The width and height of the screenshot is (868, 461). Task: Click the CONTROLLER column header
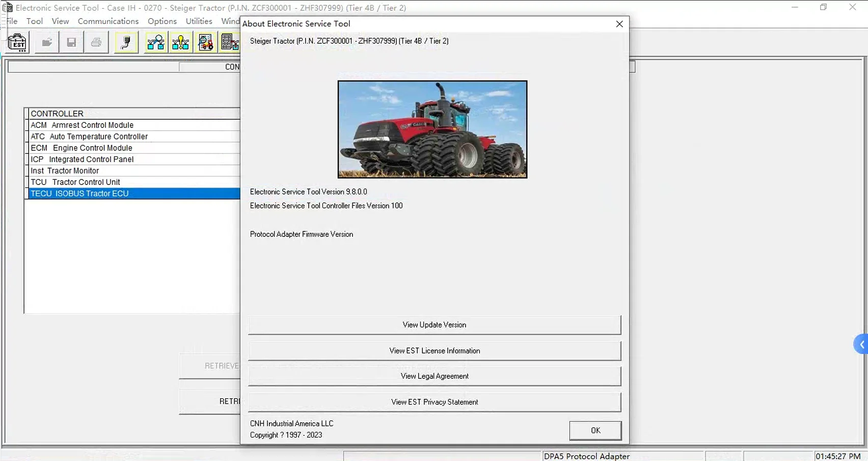(x=134, y=114)
